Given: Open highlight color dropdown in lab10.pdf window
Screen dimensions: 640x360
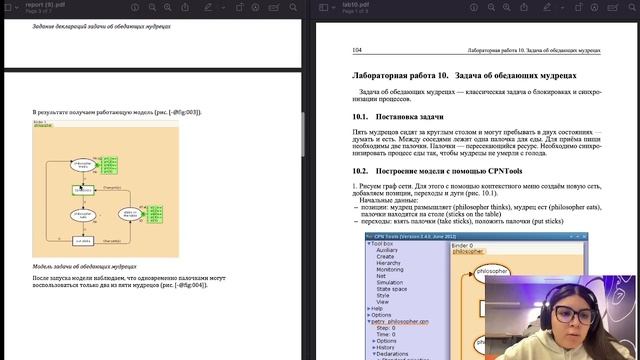Looking at the screenshot, I should (x=562, y=8).
